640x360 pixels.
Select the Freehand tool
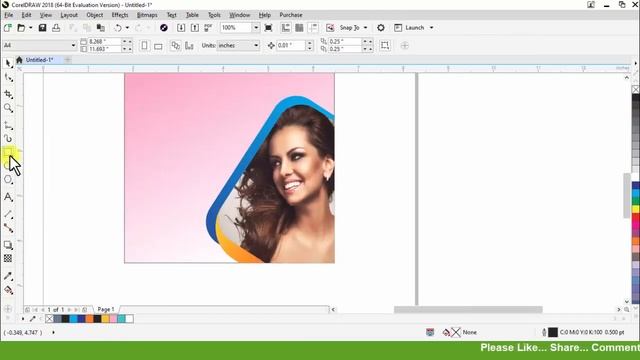pyautogui.click(x=9, y=125)
